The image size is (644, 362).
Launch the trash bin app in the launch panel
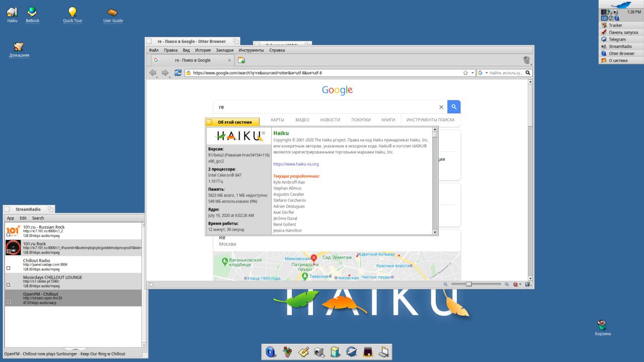pyautogui.click(x=336, y=352)
